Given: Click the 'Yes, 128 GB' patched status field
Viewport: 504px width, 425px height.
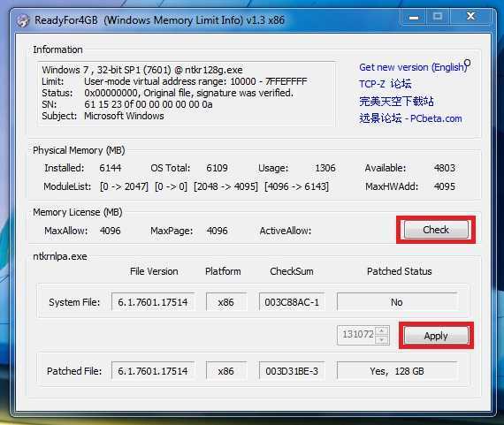Looking at the screenshot, I should point(397,371).
